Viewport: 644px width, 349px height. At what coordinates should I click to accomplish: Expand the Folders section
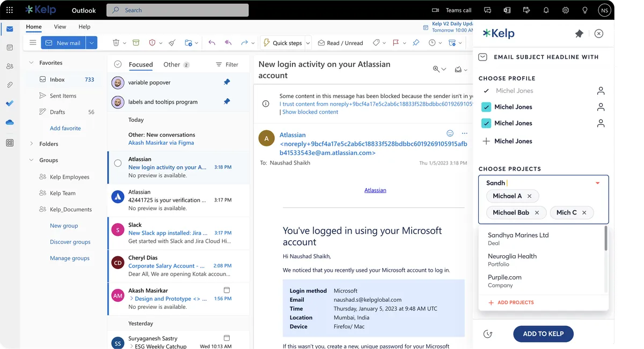pyautogui.click(x=31, y=144)
